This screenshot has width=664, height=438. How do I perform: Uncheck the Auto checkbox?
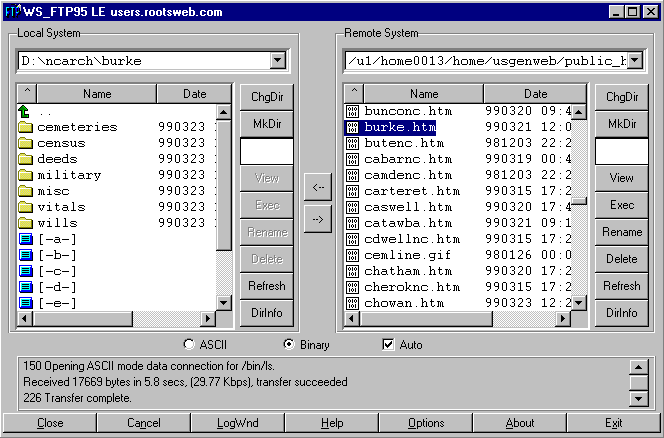click(x=389, y=345)
